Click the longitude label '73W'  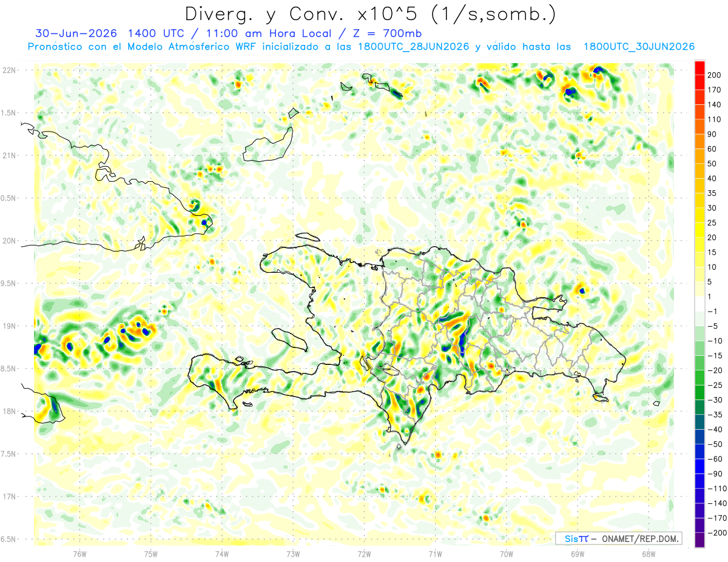[x=293, y=554]
